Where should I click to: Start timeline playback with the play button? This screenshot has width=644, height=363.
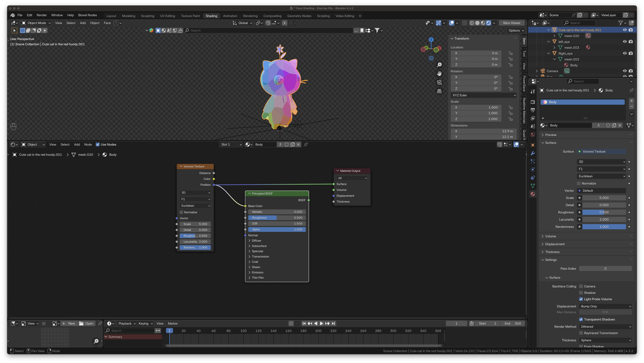[321, 324]
